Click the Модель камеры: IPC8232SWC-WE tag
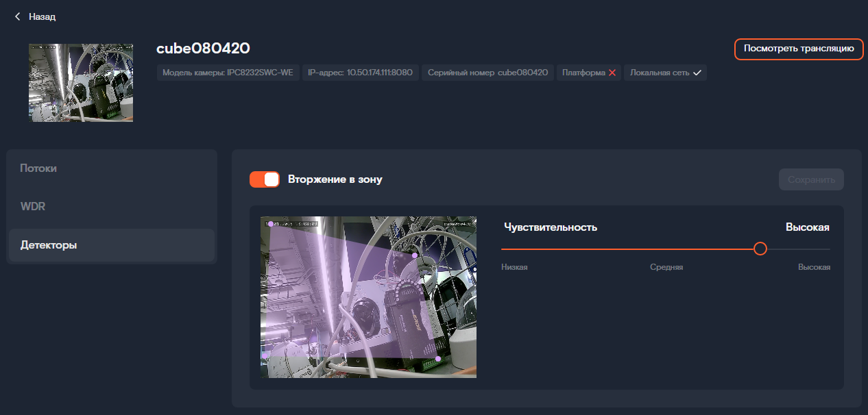The width and height of the screenshot is (868, 415). pyautogui.click(x=228, y=73)
